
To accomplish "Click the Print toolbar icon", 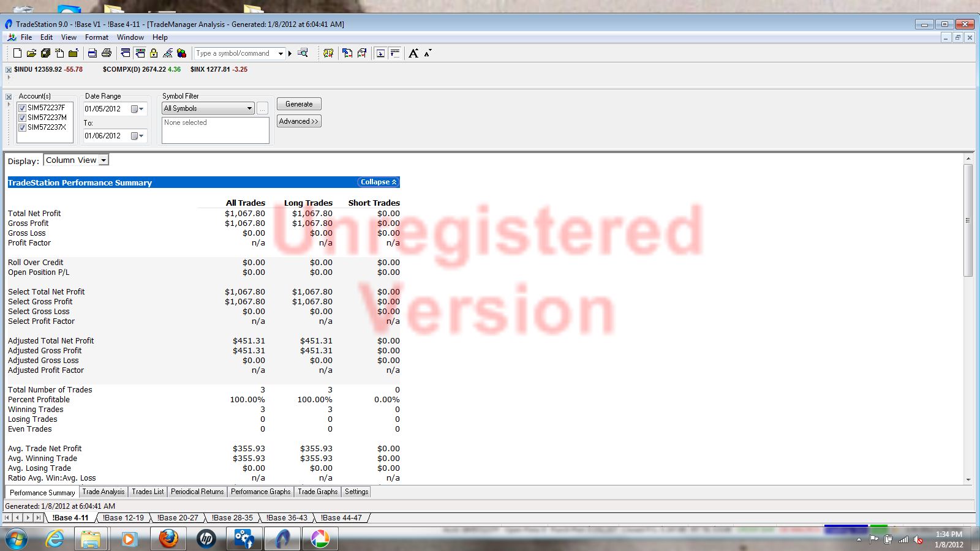I will pyautogui.click(x=92, y=53).
